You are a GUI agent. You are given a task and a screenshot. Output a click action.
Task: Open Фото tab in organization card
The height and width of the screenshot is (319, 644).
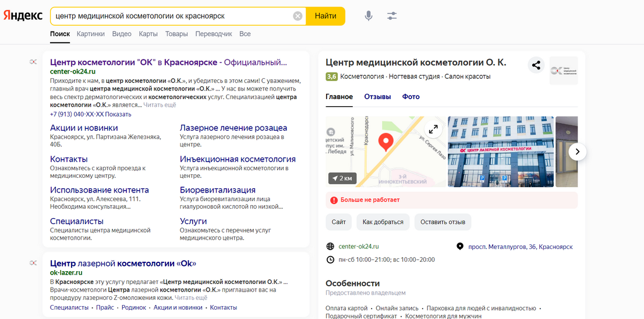pyautogui.click(x=411, y=97)
